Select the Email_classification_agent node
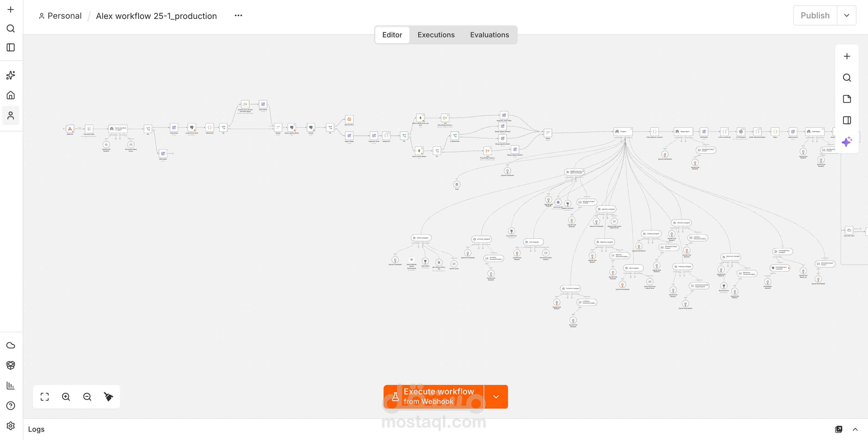Screen dimensions: 868x440 pyautogui.click(x=118, y=129)
